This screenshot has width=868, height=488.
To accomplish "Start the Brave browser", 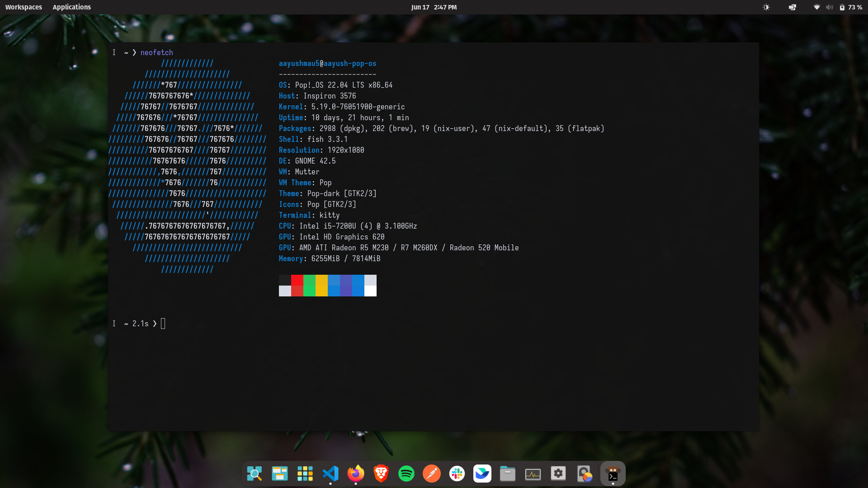I will pos(381,474).
